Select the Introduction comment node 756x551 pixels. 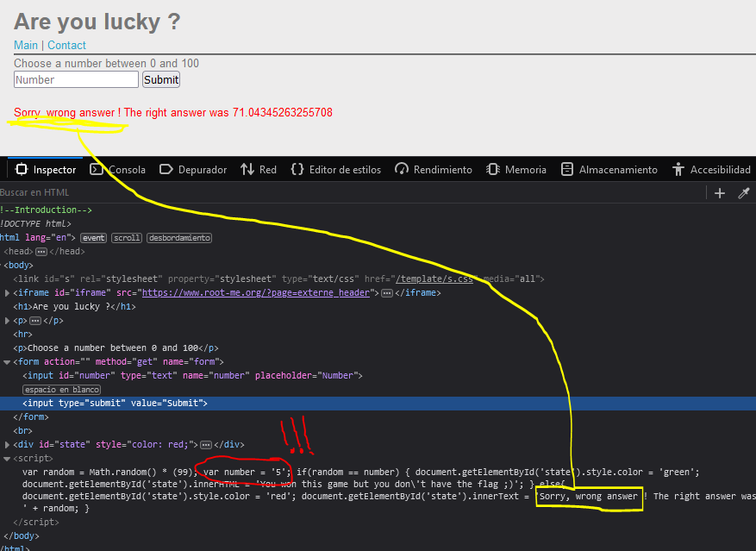(46, 210)
